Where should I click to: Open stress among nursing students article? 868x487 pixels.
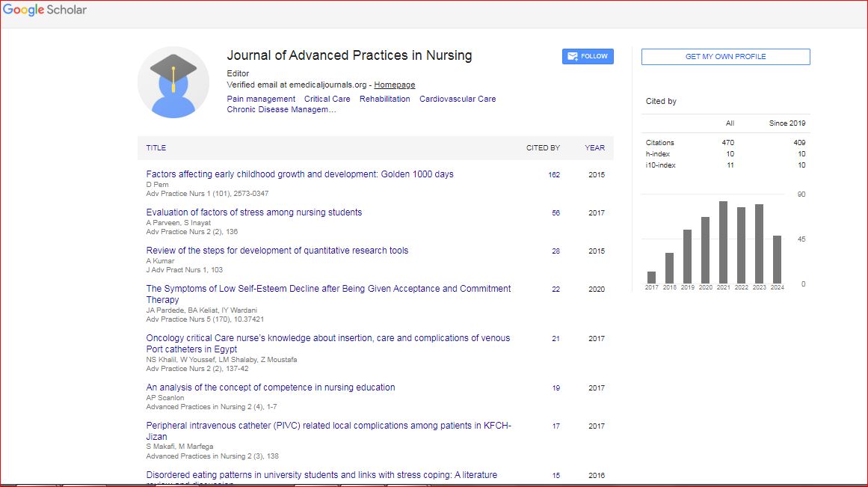point(253,212)
